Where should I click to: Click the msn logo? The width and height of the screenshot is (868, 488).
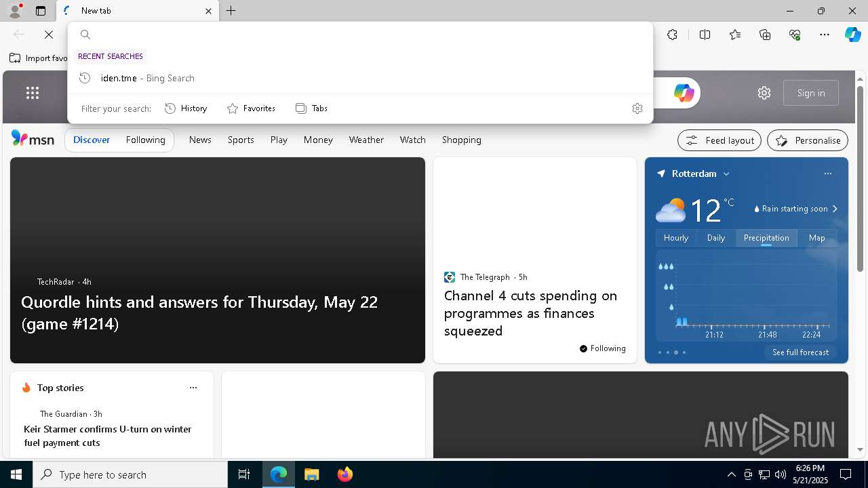click(33, 139)
